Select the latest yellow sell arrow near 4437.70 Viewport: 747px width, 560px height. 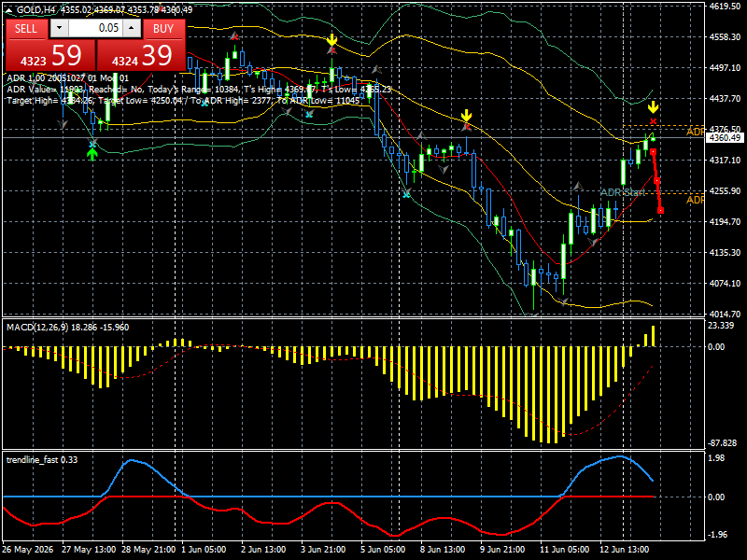point(653,106)
